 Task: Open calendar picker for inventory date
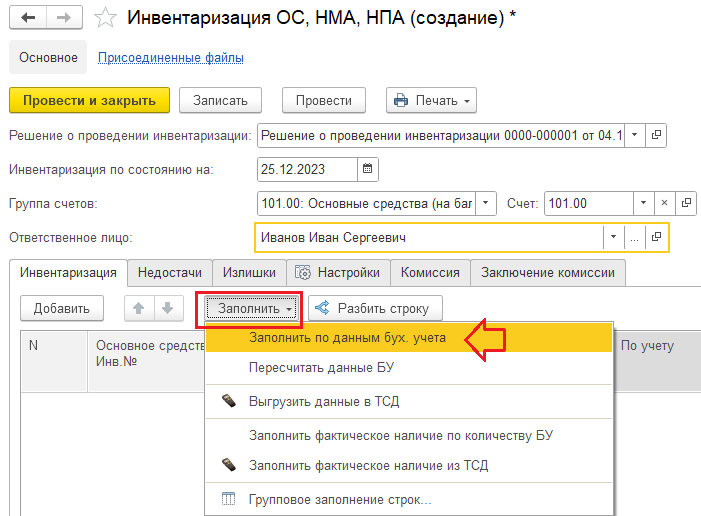tap(367, 169)
